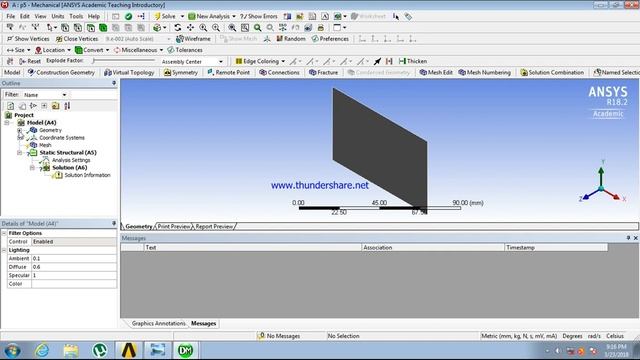This screenshot has height=360, width=640.
Task: Click the Show Errors button
Action: [x=259, y=16]
